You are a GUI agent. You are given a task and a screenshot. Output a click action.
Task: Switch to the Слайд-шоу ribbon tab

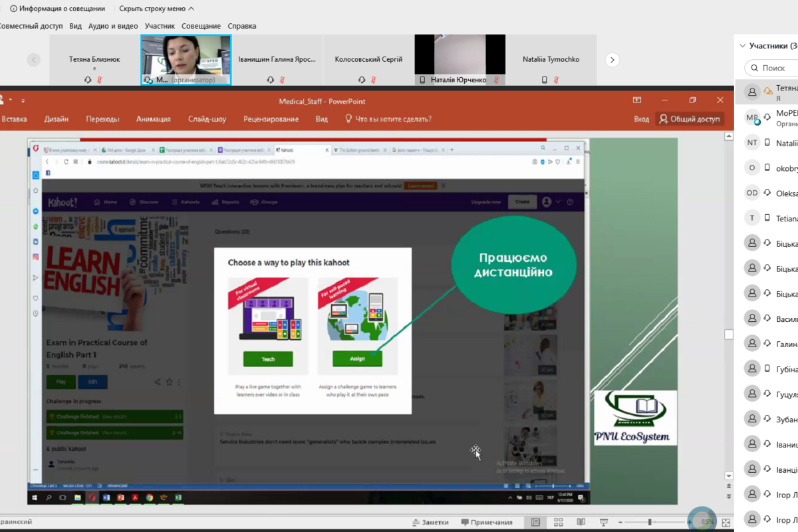[207, 119]
